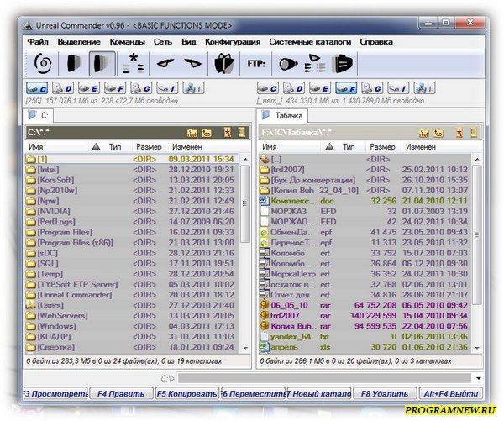The width and height of the screenshot is (504, 421).
Task: Open network drives icon in right panel
Action: click(424, 88)
